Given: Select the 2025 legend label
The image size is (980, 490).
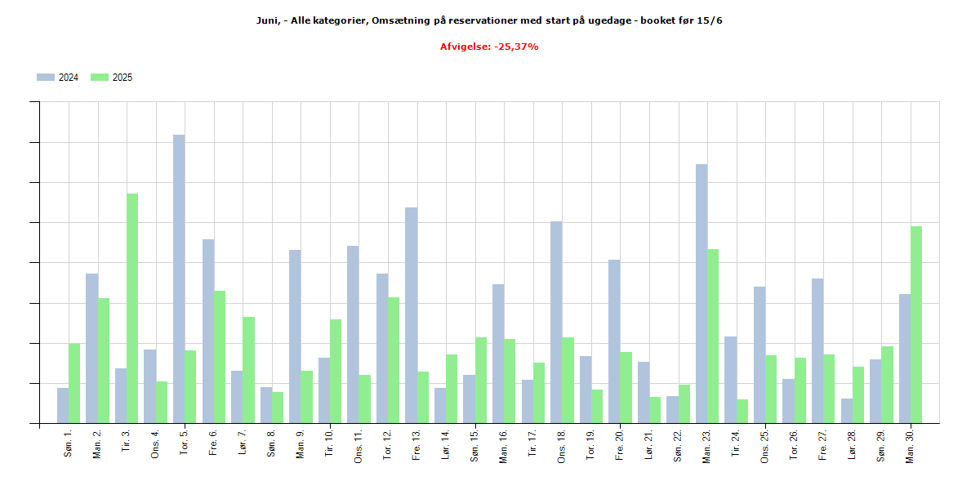Looking at the screenshot, I should click(122, 78).
